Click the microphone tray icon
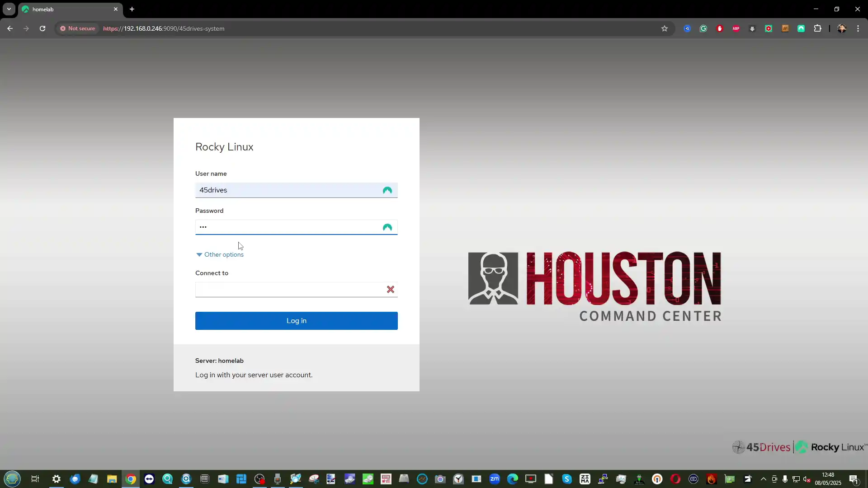This screenshot has height=488, width=868. (785, 479)
